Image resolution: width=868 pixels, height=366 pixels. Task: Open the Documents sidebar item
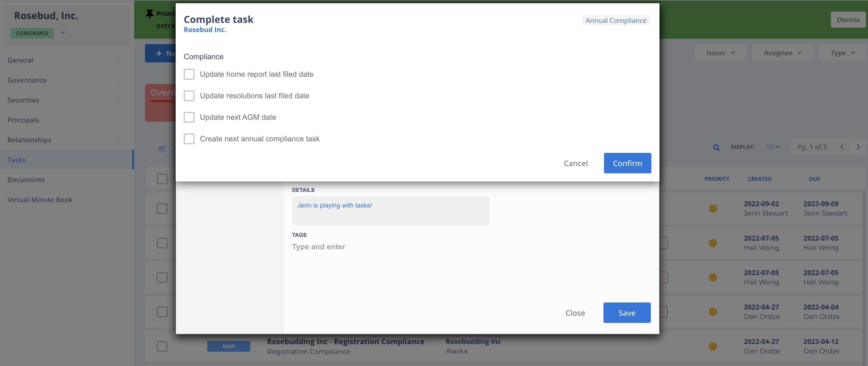click(x=26, y=180)
